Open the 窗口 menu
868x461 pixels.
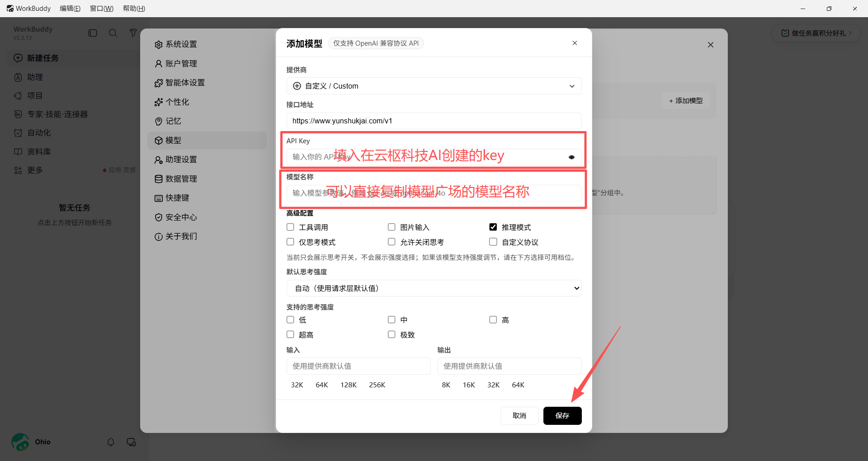coord(102,9)
